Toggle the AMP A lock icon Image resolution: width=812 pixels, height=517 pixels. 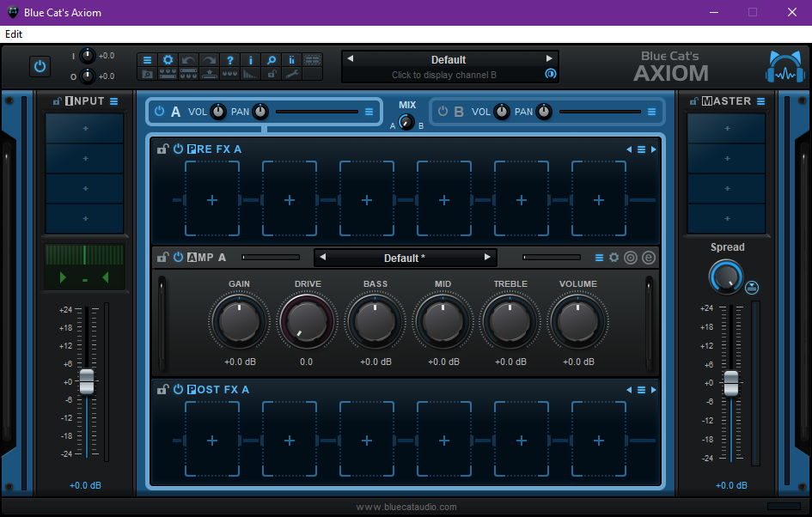(162, 257)
